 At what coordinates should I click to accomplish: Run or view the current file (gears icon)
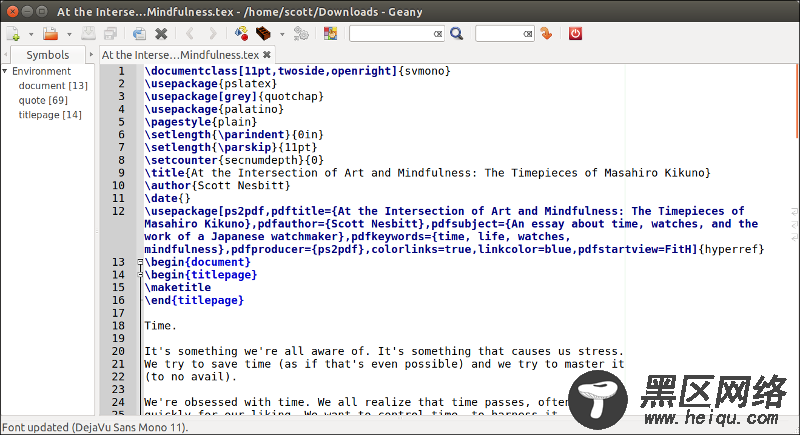point(301,34)
